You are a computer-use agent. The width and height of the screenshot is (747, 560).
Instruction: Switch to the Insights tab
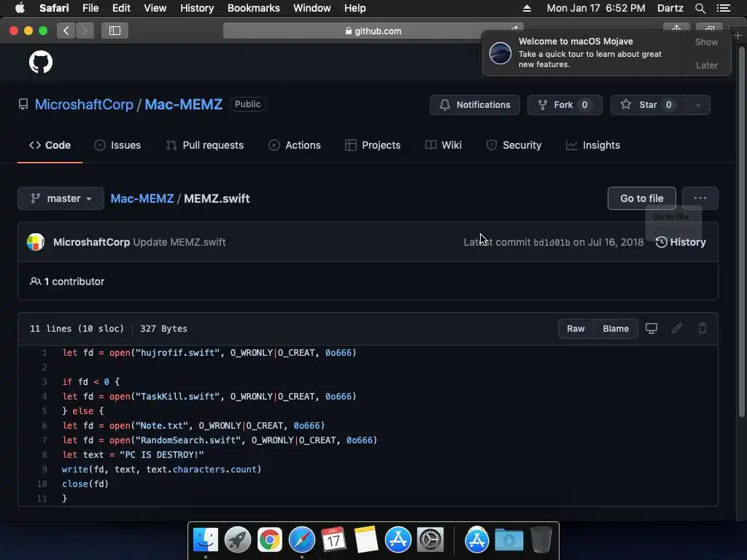point(593,145)
